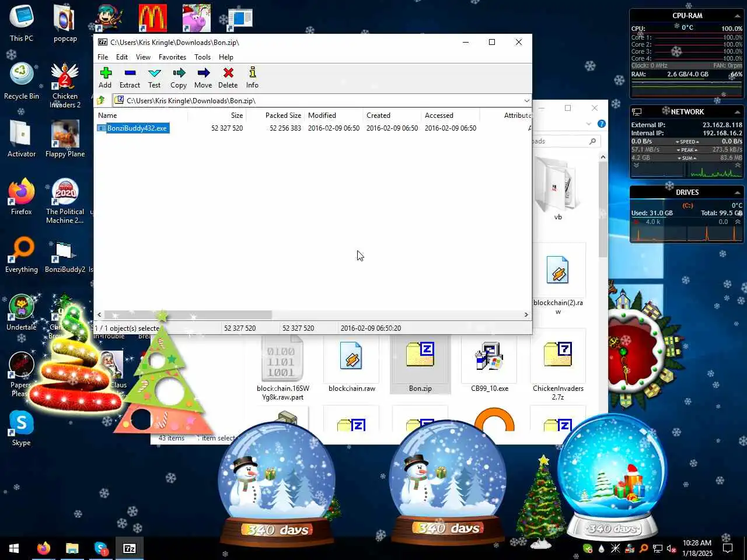Select the Firefox desktop shortcut

22,197
